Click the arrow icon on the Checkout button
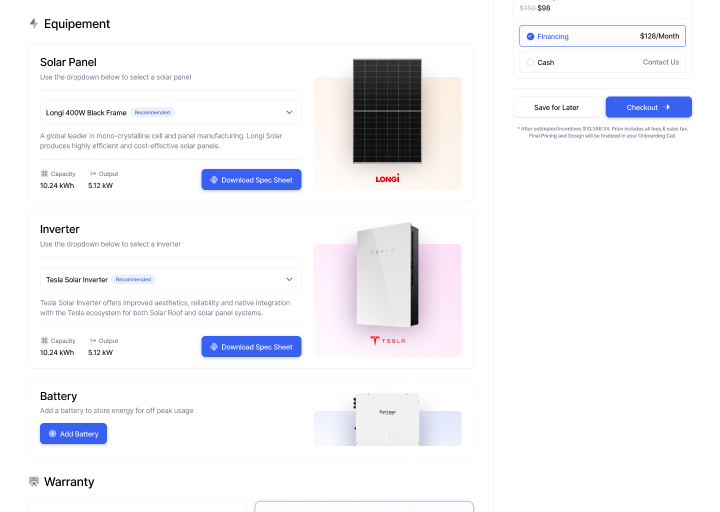The height and width of the screenshot is (512, 720). pos(667,107)
